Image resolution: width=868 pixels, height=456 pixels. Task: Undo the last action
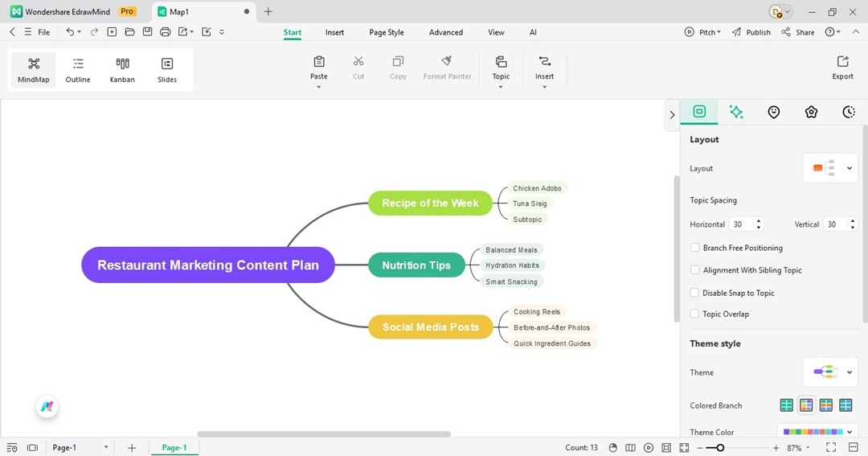(70, 32)
